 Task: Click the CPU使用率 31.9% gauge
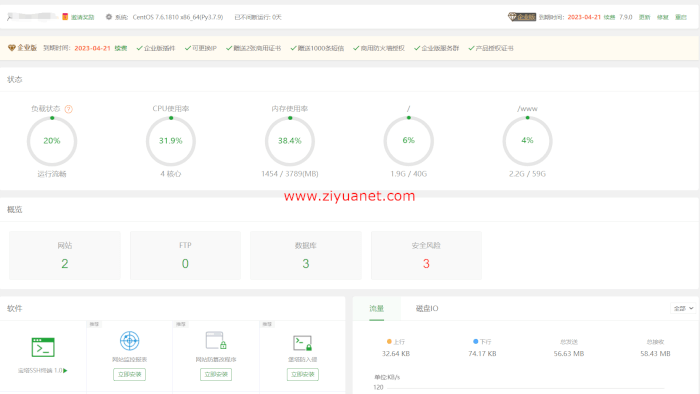171,141
